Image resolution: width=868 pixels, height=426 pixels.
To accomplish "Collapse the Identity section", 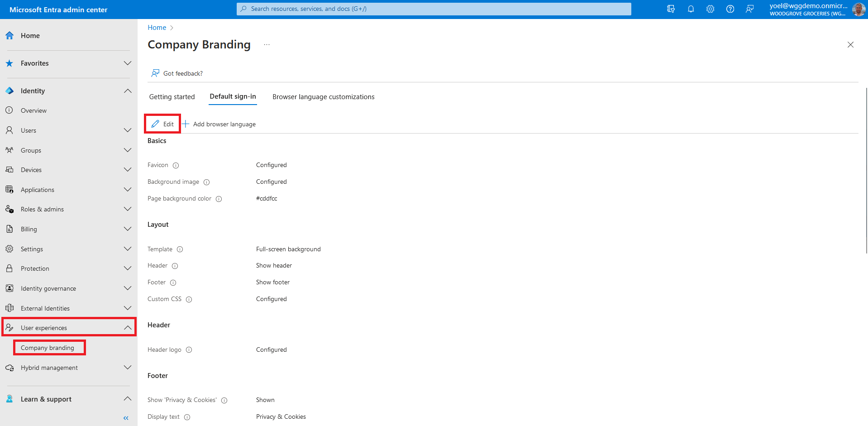I will [128, 91].
